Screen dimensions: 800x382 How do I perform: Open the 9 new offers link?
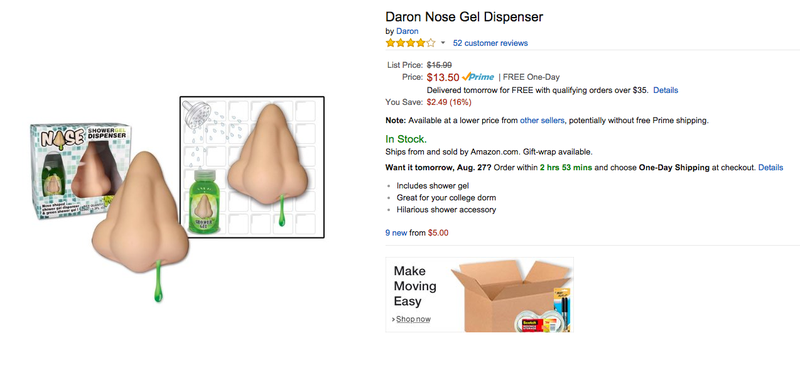[x=396, y=233]
